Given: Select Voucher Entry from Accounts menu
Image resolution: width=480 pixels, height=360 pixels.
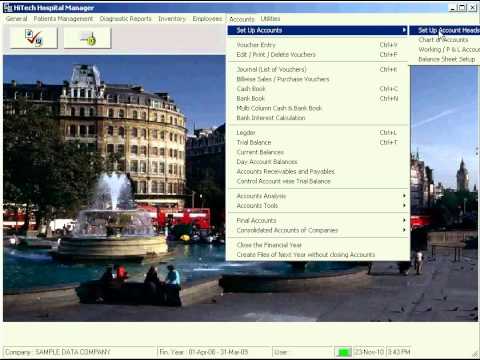Looking at the screenshot, I should [x=318, y=45].
